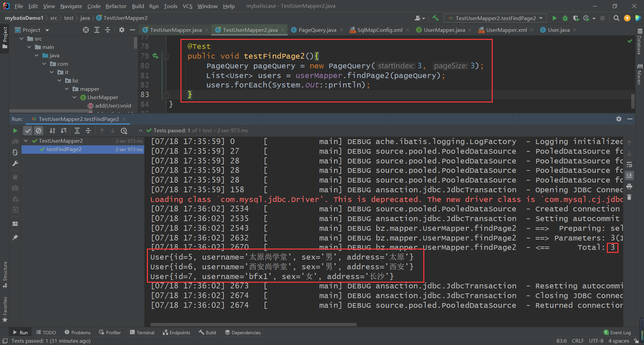Open the TODO tool window
644x345 pixels.
pyautogui.click(x=46, y=332)
